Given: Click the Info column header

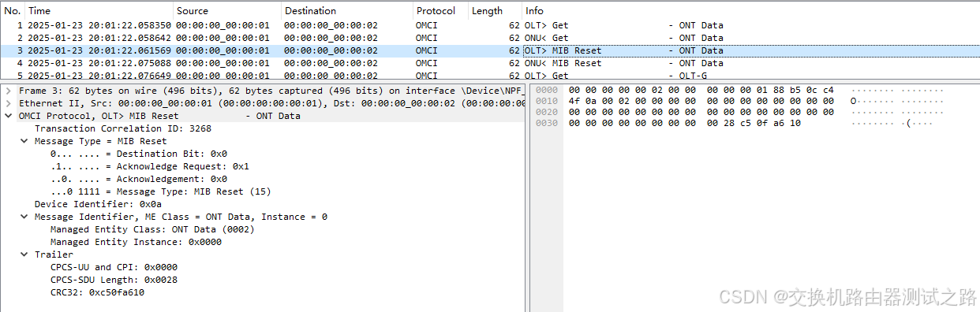Looking at the screenshot, I should (x=750, y=11).
